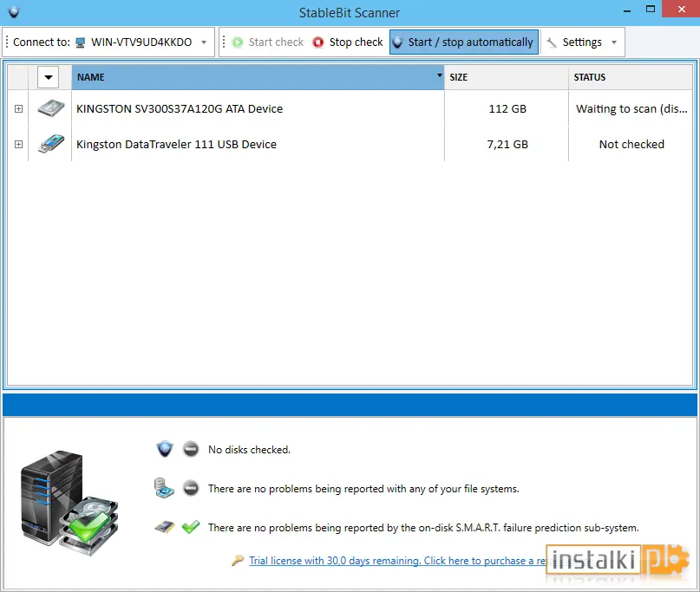Click the 112 GB size cell
Screen dimensions: 700x592
[x=507, y=109]
